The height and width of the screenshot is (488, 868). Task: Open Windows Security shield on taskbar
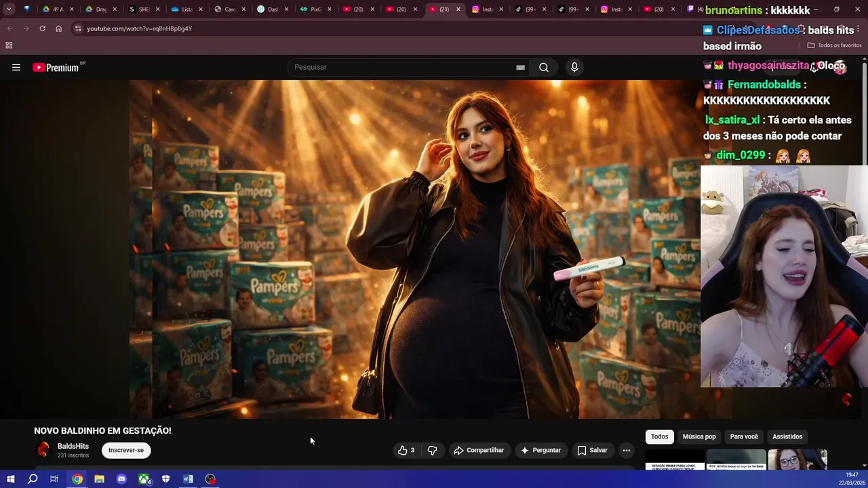165,479
